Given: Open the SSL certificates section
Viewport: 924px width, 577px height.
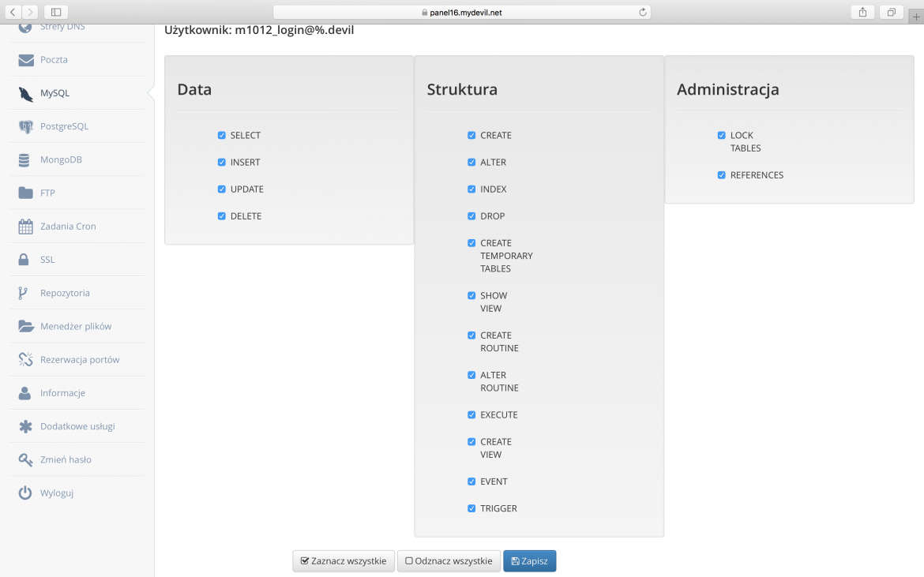Looking at the screenshot, I should pos(46,259).
